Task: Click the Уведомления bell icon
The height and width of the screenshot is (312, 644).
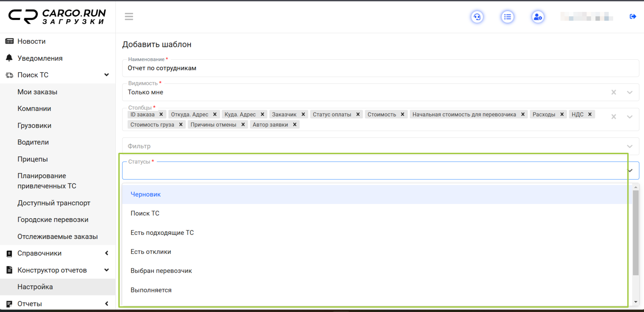Action: click(x=9, y=58)
